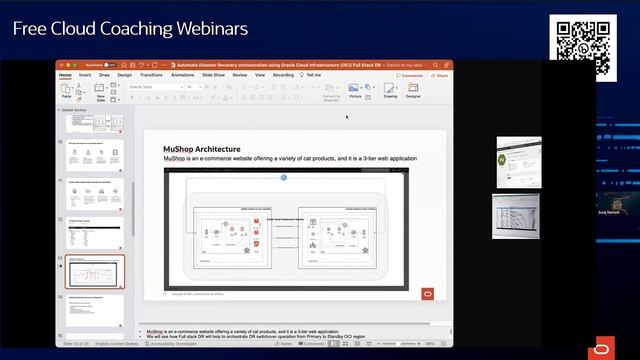
Task: Click the QR code in webinar banner
Action: (583, 48)
